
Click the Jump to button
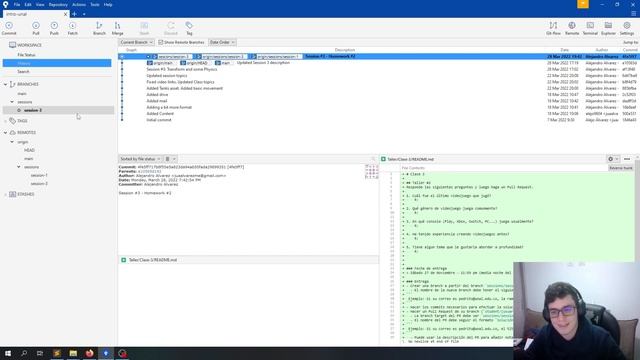pyautogui.click(x=630, y=42)
